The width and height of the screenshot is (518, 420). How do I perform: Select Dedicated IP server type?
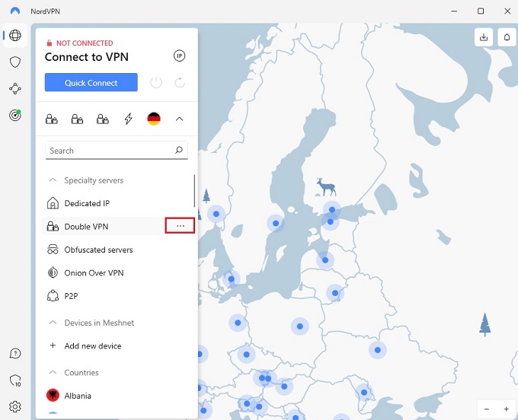[x=117, y=203]
